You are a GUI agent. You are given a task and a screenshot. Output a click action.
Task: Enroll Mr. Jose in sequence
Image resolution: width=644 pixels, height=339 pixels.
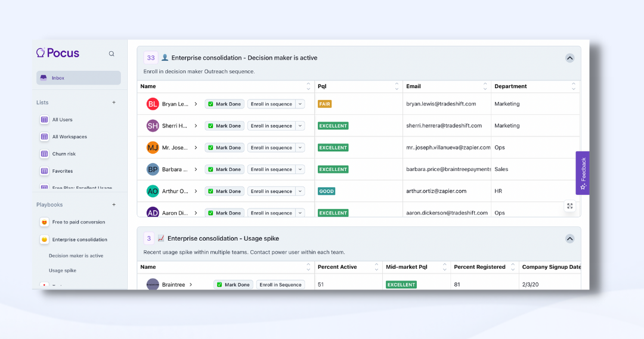click(x=271, y=147)
